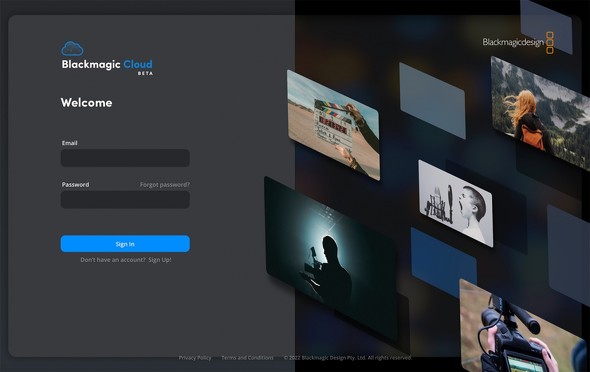Focus the Password input field

point(125,200)
